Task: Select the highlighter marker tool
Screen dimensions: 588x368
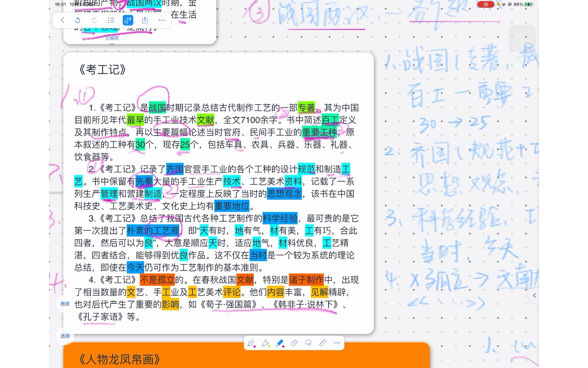Action: pos(265,343)
